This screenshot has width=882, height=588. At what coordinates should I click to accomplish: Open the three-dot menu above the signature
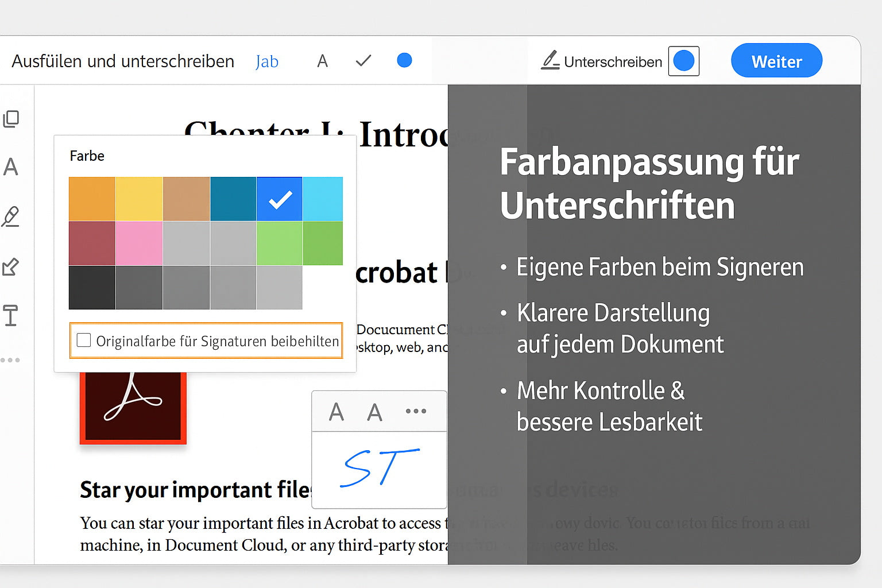416,411
